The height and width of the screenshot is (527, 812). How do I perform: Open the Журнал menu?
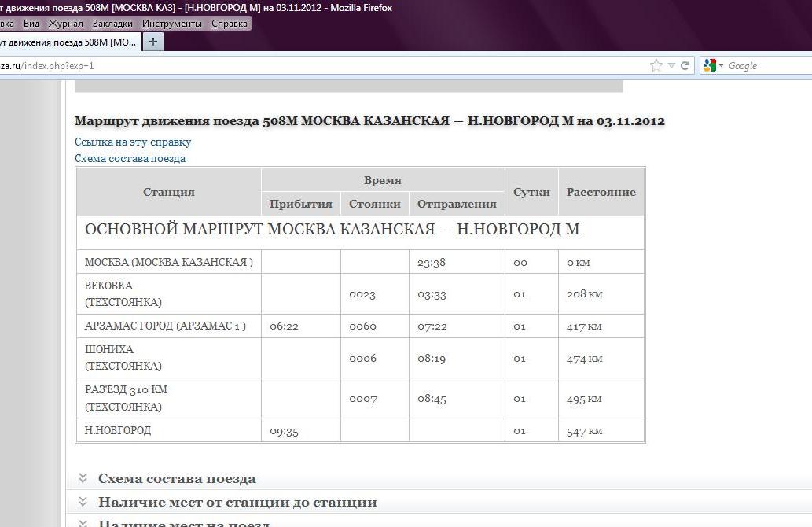click(66, 24)
